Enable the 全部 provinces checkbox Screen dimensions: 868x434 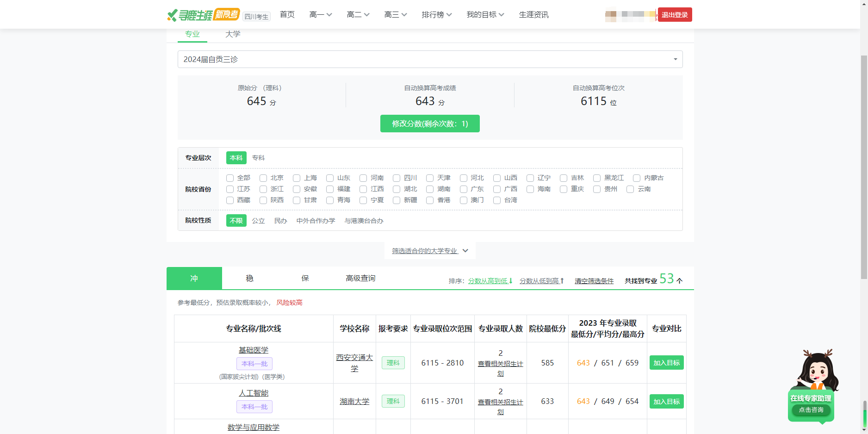[x=230, y=178]
